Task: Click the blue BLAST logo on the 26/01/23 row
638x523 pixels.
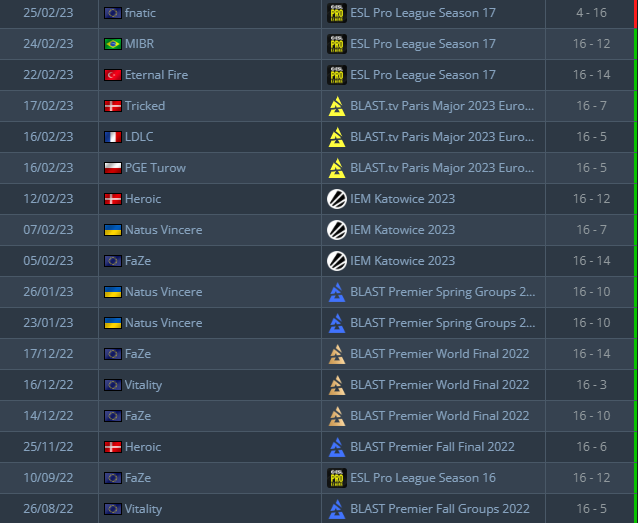Action: tap(337, 292)
